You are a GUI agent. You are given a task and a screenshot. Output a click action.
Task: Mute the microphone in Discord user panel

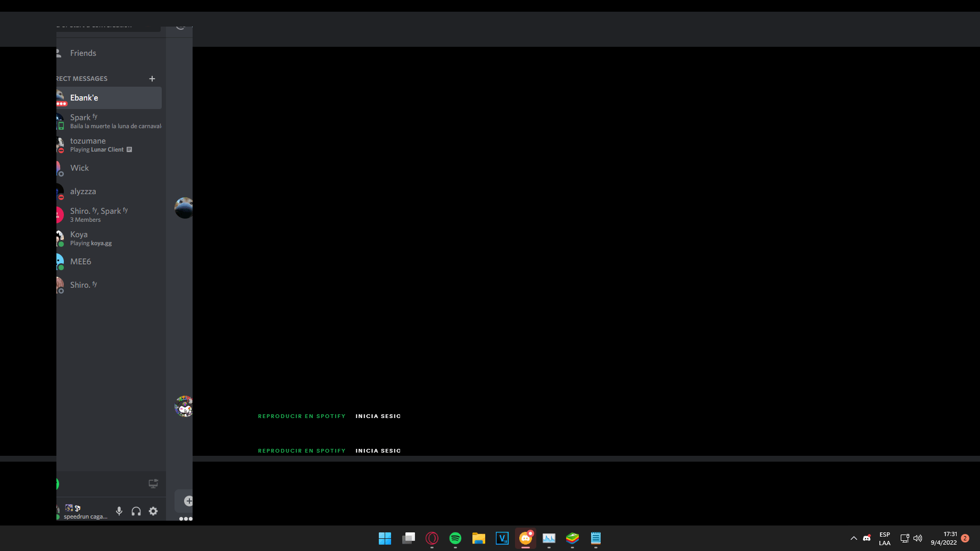point(119,511)
